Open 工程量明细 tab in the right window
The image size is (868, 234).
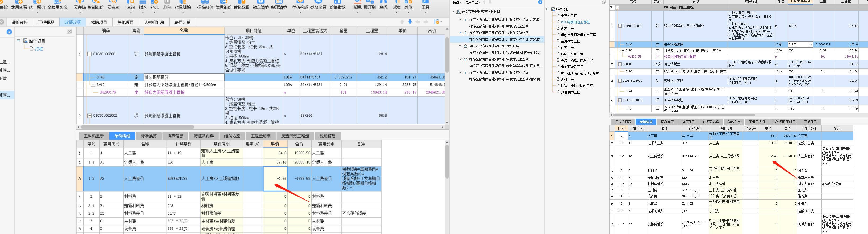(756, 122)
